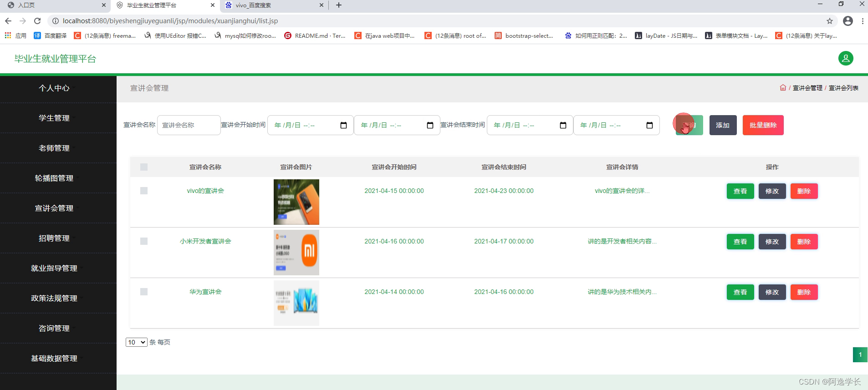Open the 如何用正则匹配 bookmark
Image resolution: width=868 pixels, height=390 pixels.
pyautogui.click(x=596, y=35)
